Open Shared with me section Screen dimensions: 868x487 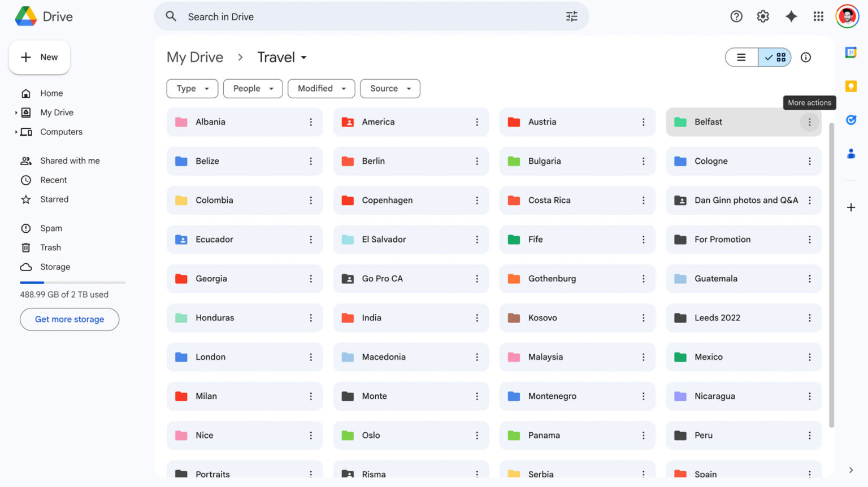click(70, 160)
